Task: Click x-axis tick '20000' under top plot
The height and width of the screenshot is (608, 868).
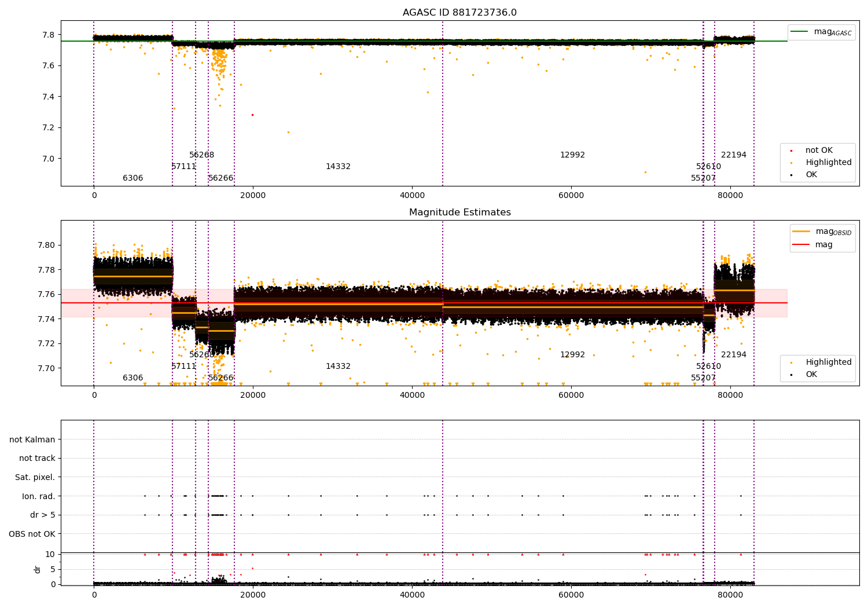Action: pyautogui.click(x=253, y=196)
